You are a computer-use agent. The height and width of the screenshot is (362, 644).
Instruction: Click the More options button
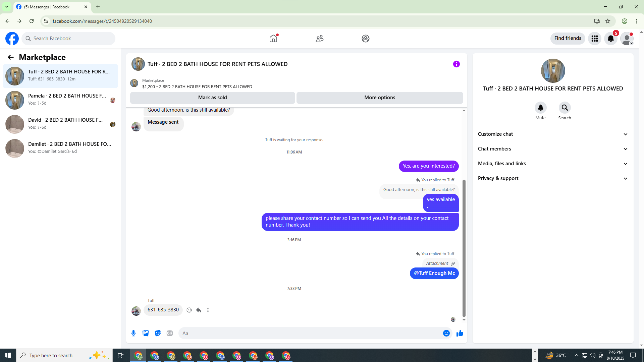[x=379, y=98]
